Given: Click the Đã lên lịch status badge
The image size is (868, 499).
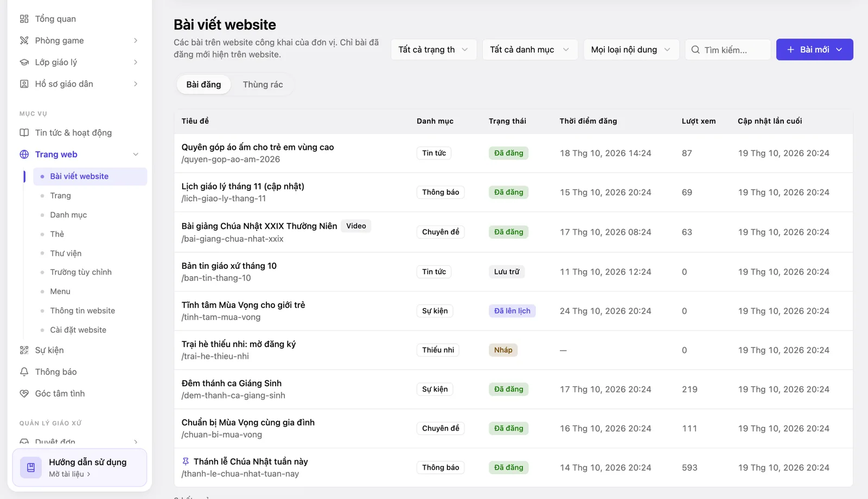Looking at the screenshot, I should (512, 311).
